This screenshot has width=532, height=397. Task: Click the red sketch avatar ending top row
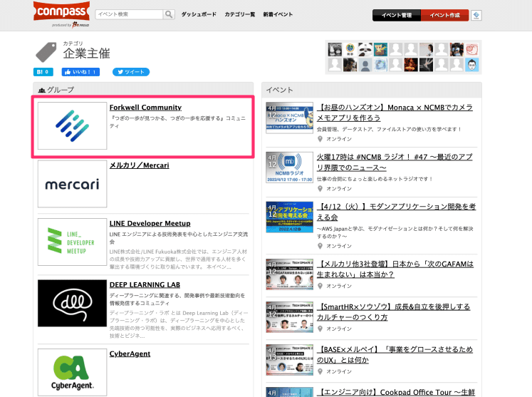pyautogui.click(x=472, y=50)
